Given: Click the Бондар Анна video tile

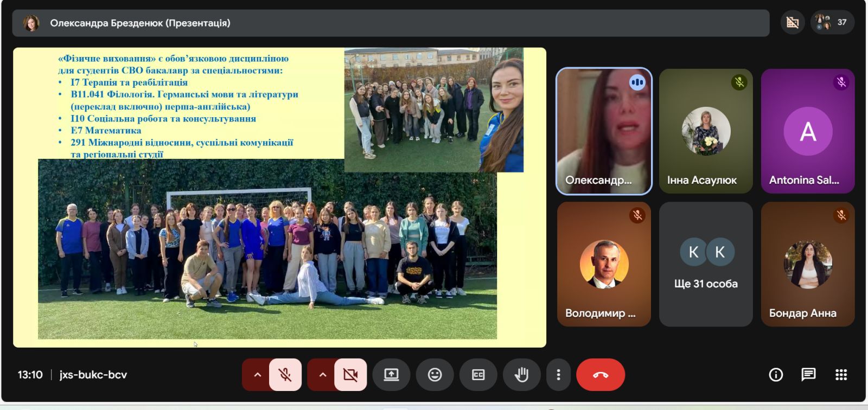Looking at the screenshot, I should pyautogui.click(x=808, y=265).
